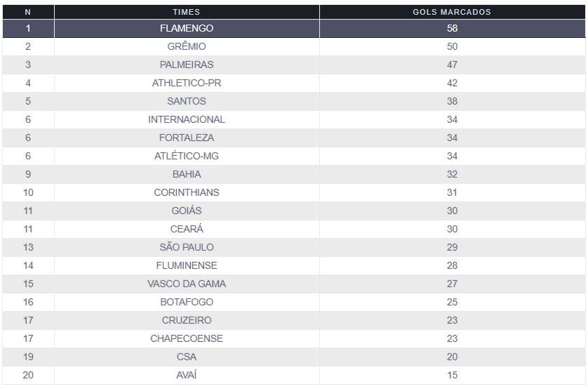Click the FLUMINENSE team name
Image resolution: width=588 pixels, height=389 pixels.
tap(187, 265)
